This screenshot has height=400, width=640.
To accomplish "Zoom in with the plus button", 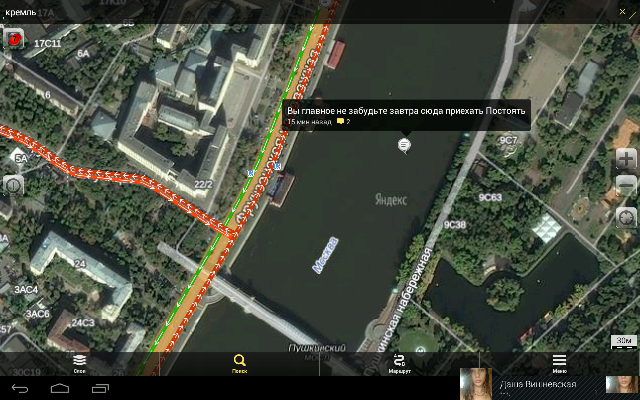I will (x=626, y=159).
